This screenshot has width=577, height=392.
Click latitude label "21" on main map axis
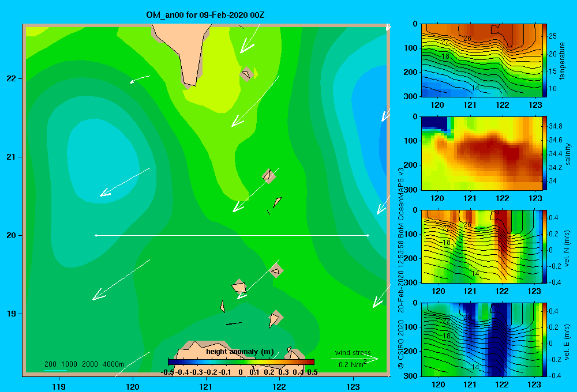click(12, 157)
